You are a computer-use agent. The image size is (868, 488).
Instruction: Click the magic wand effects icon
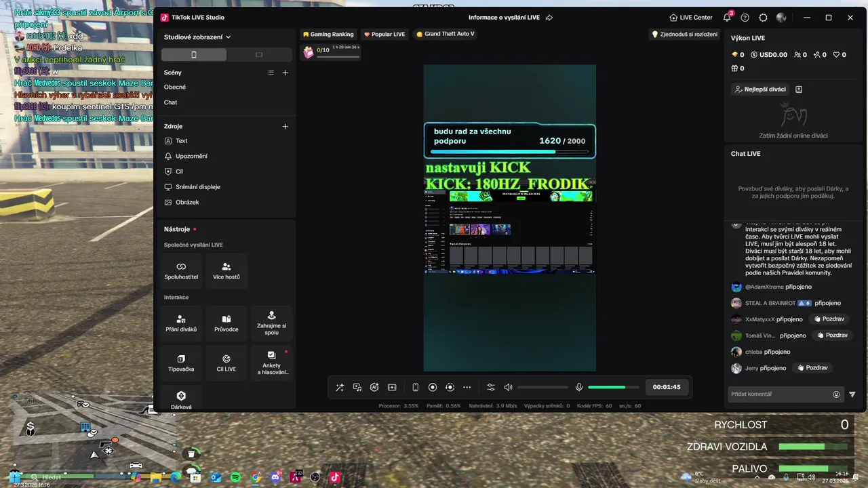tap(340, 387)
